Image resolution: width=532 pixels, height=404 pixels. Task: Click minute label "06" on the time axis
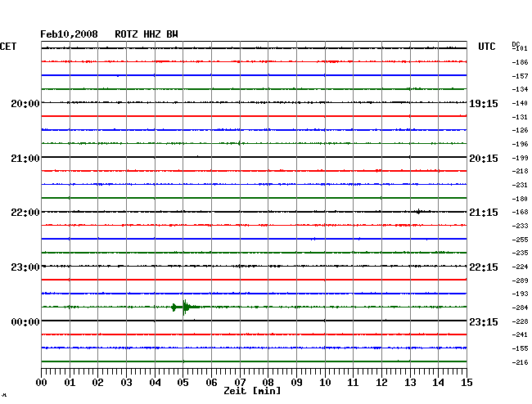point(211,383)
